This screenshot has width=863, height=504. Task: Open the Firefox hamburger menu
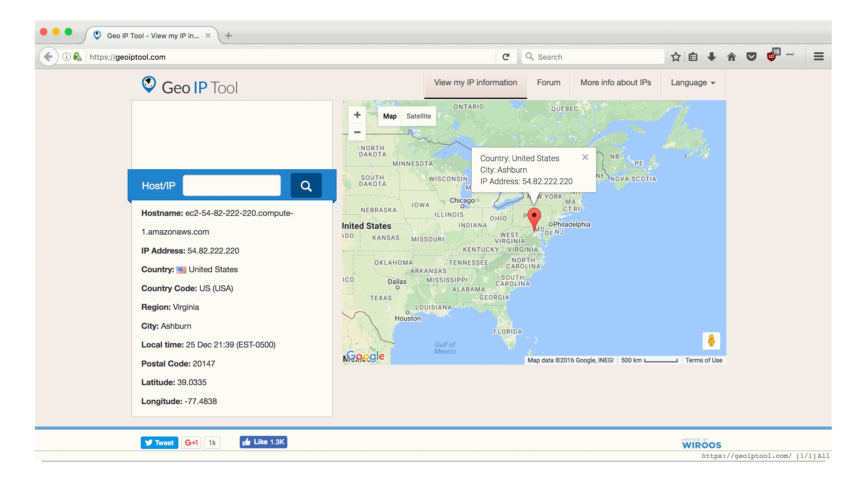click(818, 57)
